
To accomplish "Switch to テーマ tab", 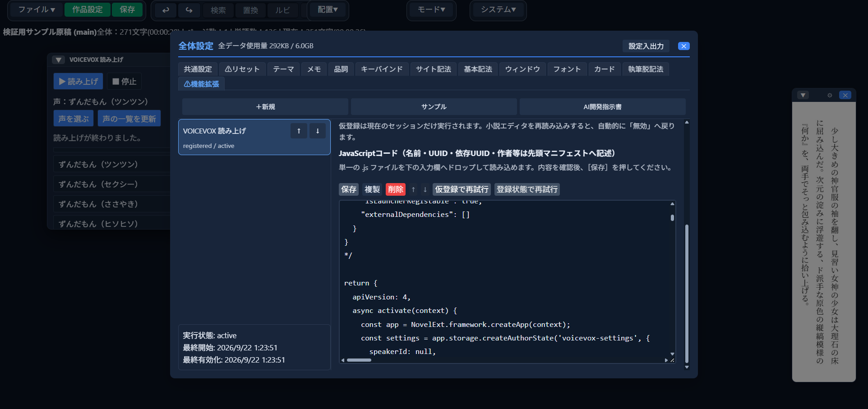I will pyautogui.click(x=283, y=69).
